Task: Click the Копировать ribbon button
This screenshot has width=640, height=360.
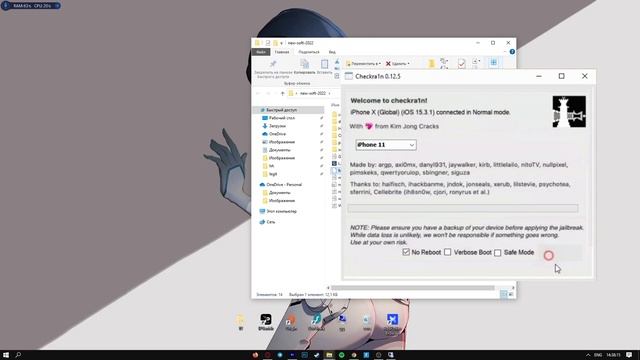Action: click(x=304, y=67)
